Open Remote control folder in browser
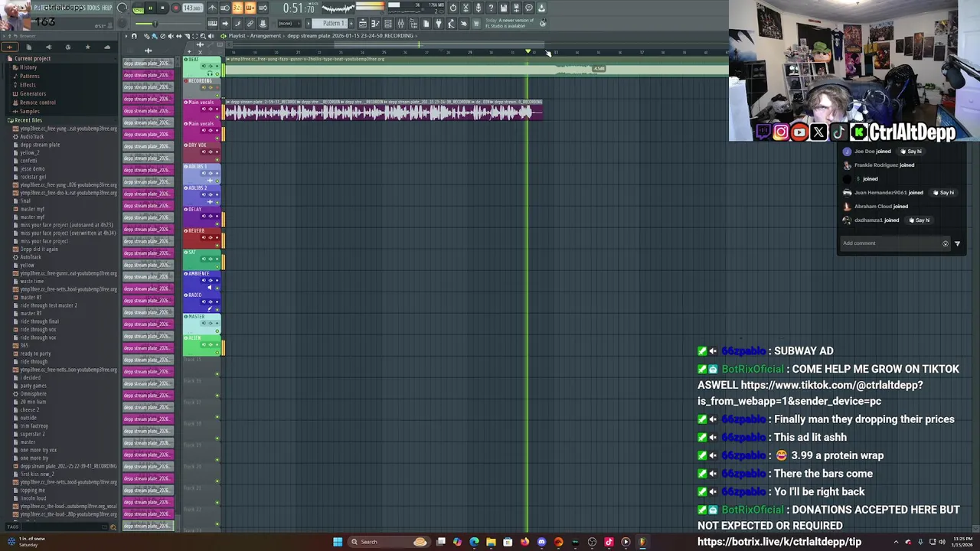 (38, 103)
